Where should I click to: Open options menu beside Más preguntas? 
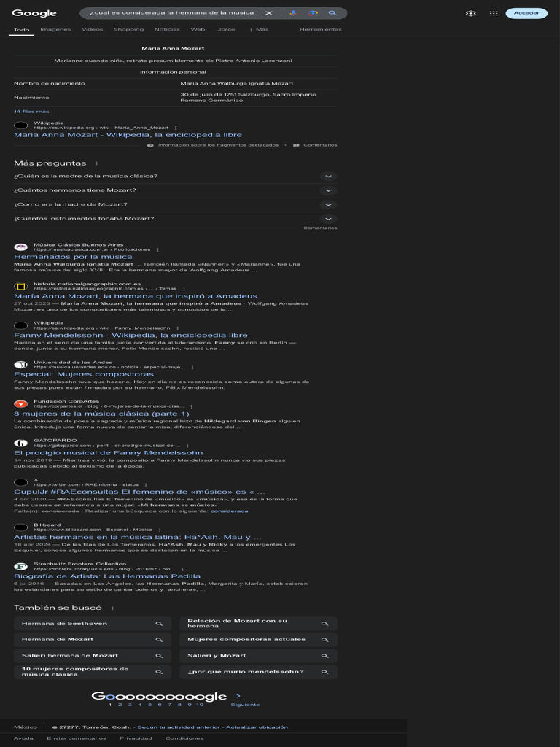pyautogui.click(x=97, y=163)
